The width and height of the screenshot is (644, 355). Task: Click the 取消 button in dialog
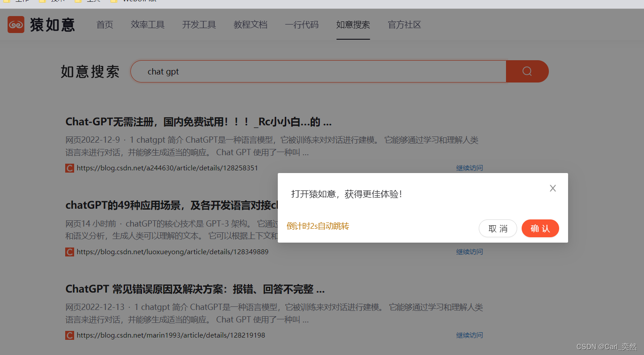498,228
